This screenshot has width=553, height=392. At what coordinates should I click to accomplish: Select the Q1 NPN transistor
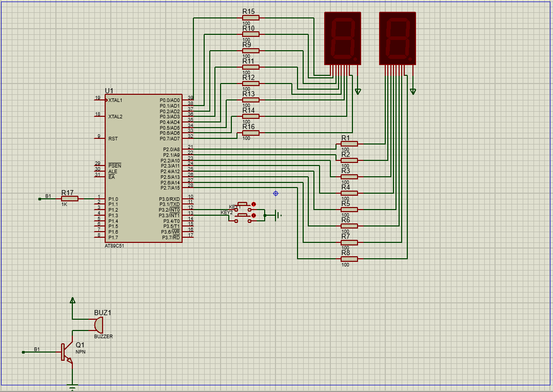[67, 352]
